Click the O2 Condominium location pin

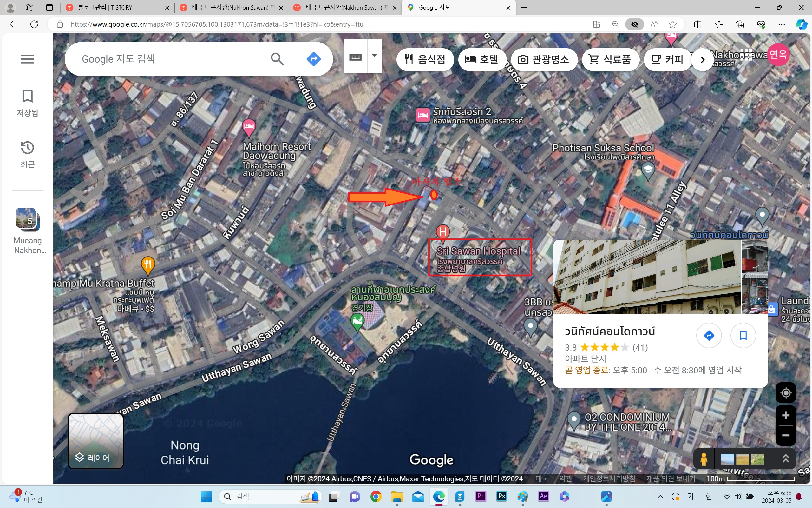click(574, 420)
